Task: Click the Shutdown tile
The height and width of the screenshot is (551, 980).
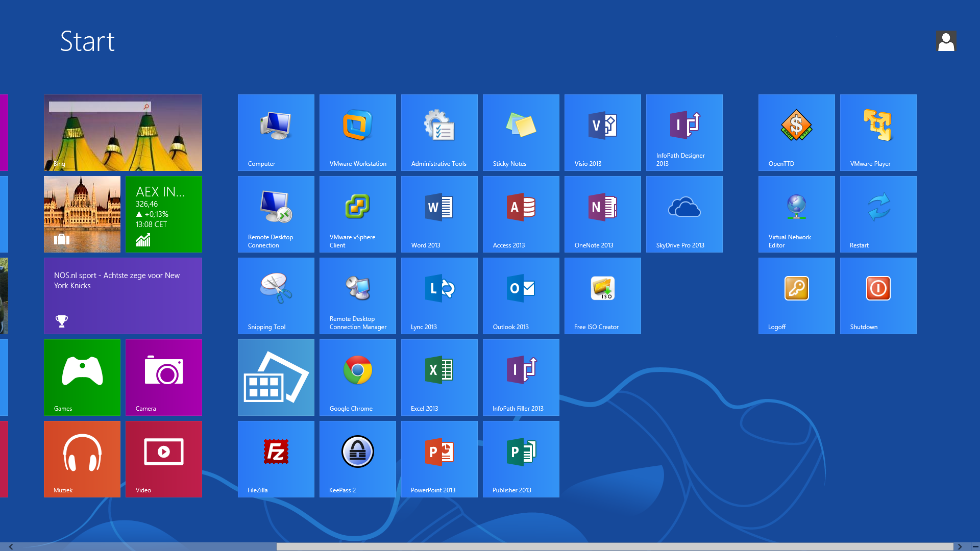Action: point(878,295)
